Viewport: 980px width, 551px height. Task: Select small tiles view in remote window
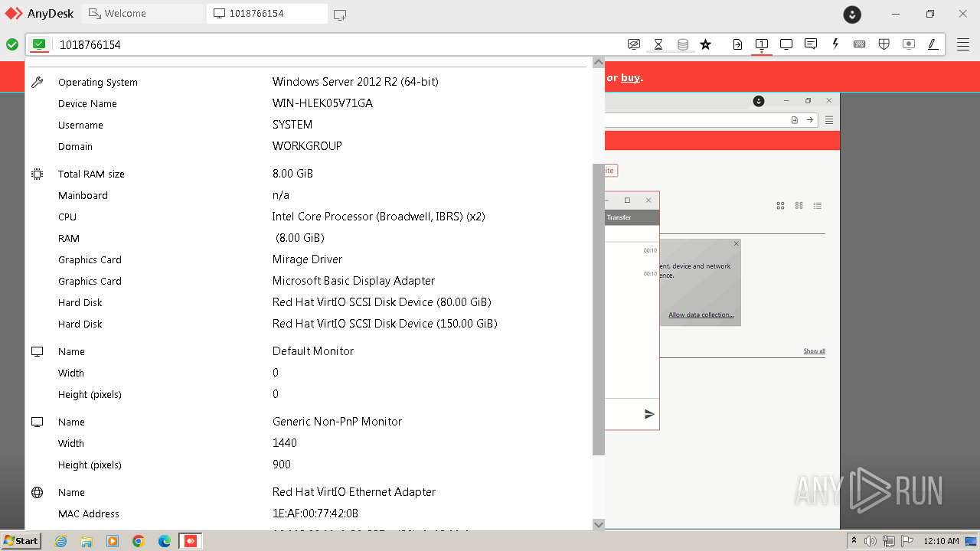point(799,206)
